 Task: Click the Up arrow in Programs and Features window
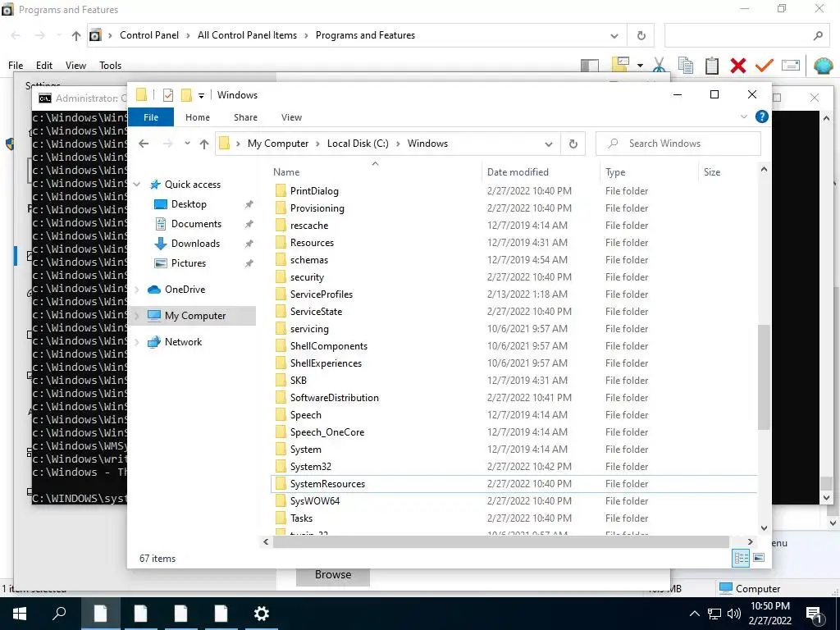tap(76, 36)
